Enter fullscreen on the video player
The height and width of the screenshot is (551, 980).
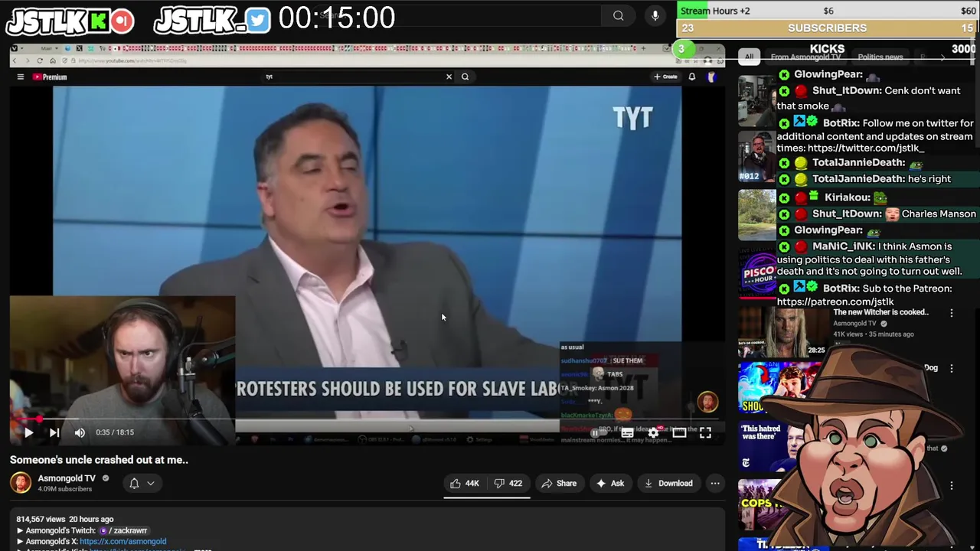tap(705, 432)
